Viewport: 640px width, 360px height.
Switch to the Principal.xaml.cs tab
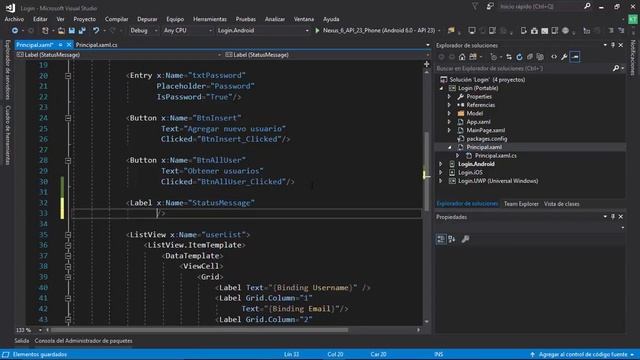click(96, 45)
